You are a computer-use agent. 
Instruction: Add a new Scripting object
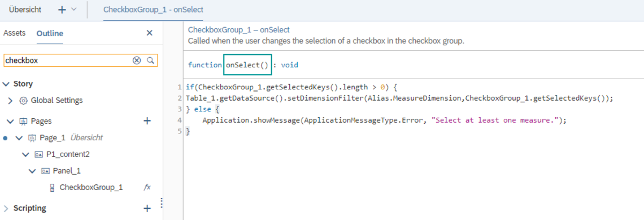pyautogui.click(x=147, y=209)
